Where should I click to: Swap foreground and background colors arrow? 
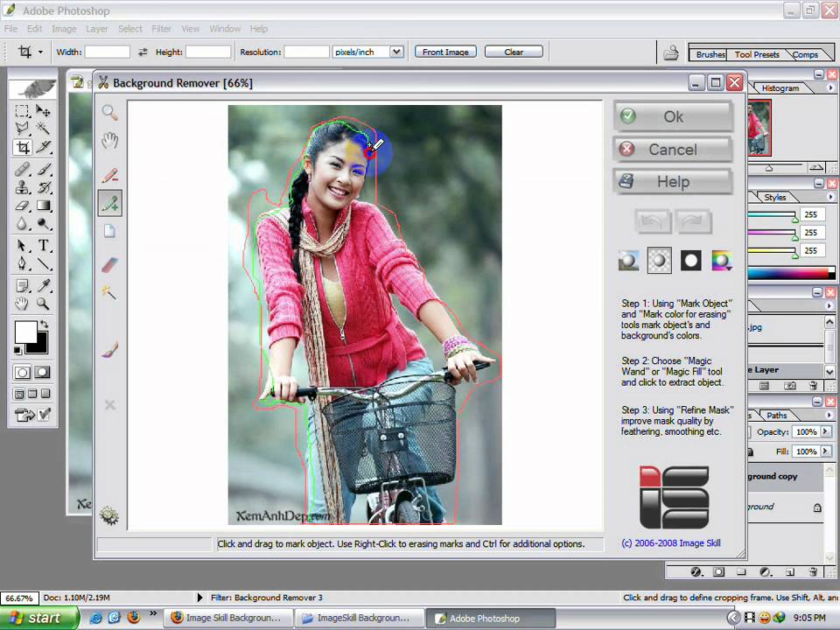click(x=45, y=324)
